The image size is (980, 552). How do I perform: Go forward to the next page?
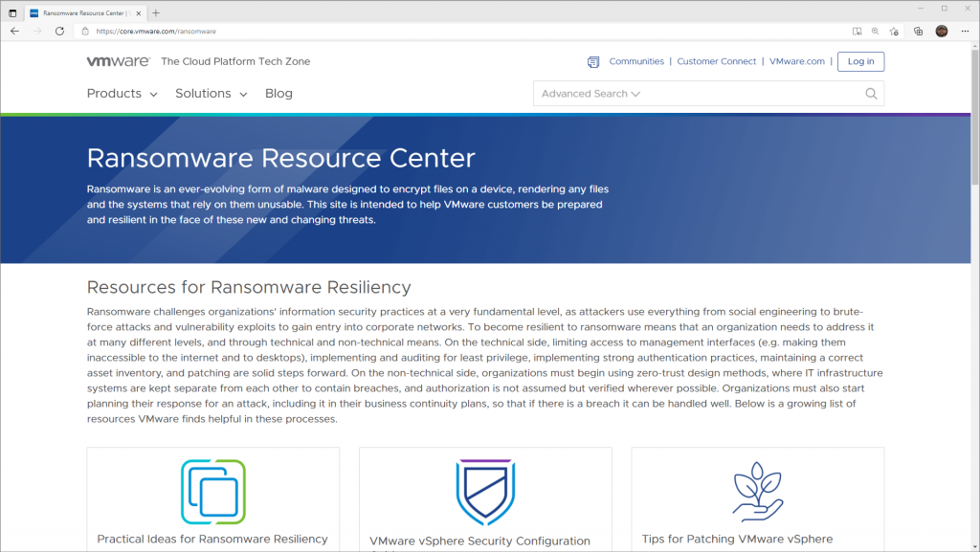tap(37, 32)
